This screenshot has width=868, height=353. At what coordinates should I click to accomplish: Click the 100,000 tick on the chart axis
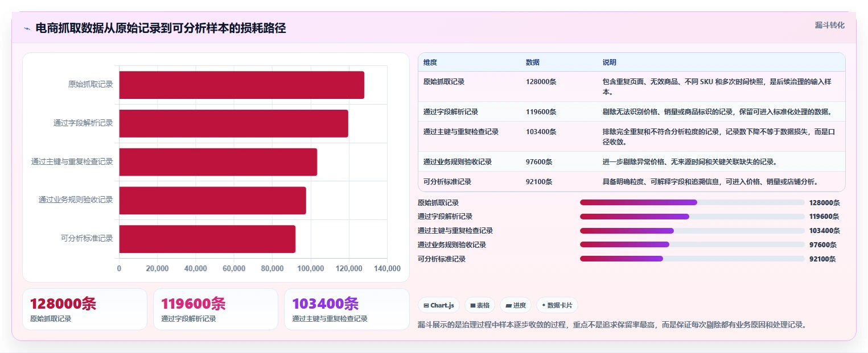point(310,268)
